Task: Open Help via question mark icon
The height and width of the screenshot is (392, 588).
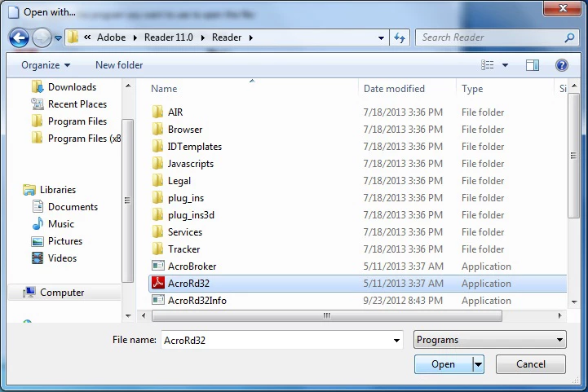Action: (x=561, y=65)
